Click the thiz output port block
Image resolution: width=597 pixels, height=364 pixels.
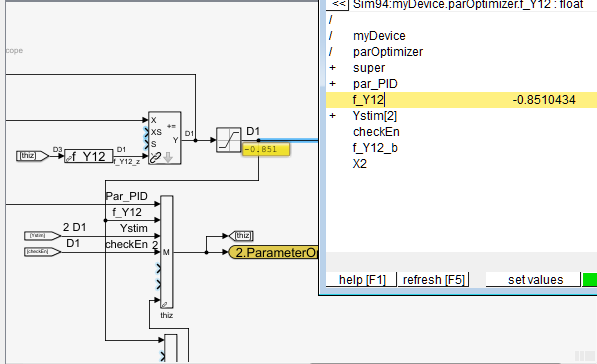point(241,236)
